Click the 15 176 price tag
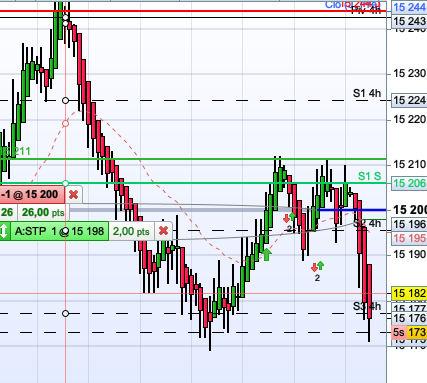 [409, 318]
